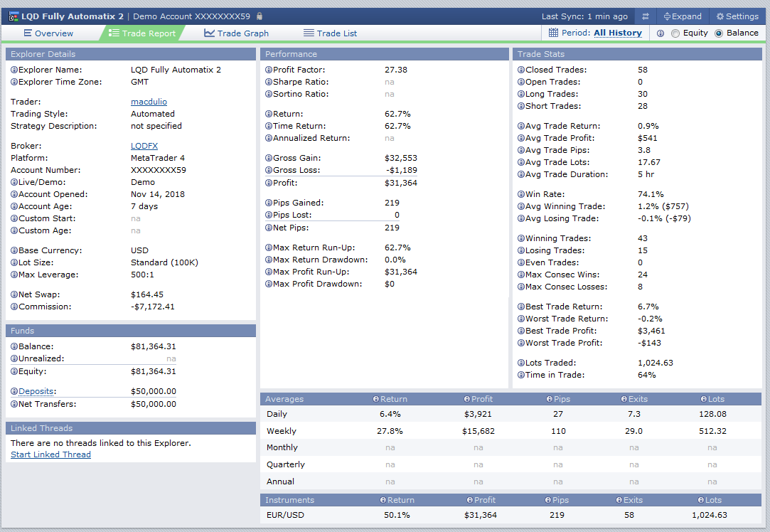Open the All History period dropdown
Screen dimensions: 770x532
tap(617, 33)
